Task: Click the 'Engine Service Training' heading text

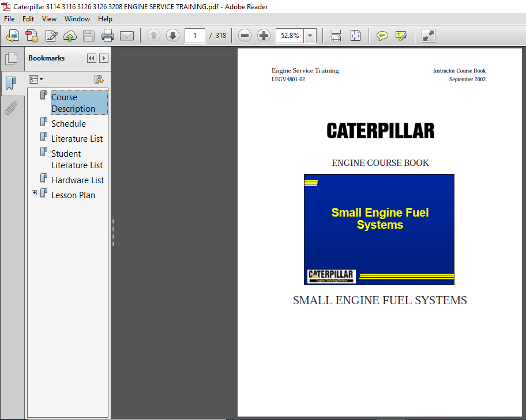Action: click(x=305, y=70)
